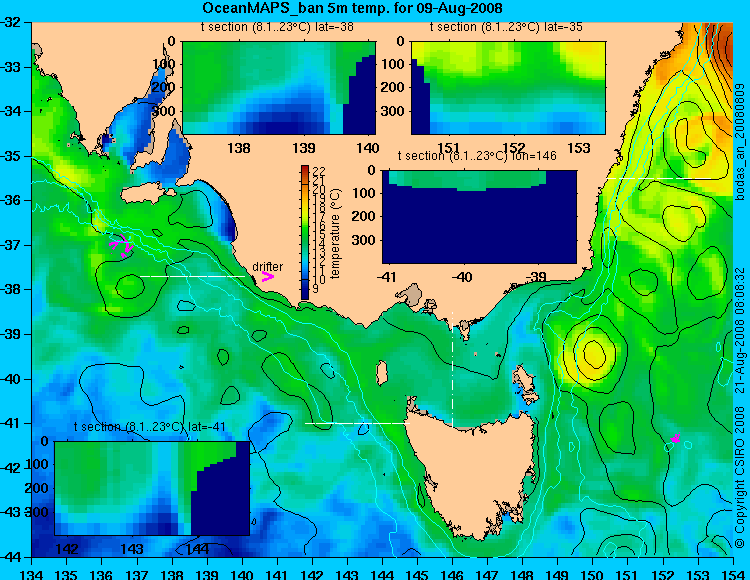This screenshot has width=750, height=580.
Task: Click the '154' longitude label on main bottom axis
Action: click(732, 574)
